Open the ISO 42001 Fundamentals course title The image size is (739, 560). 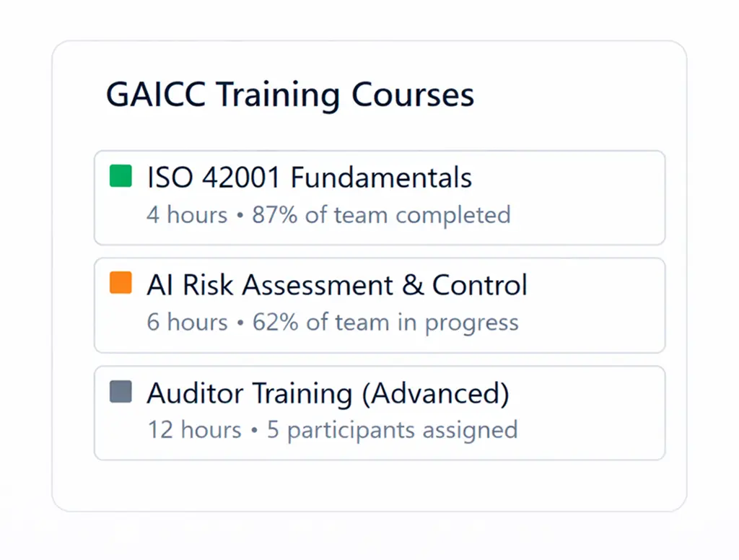[309, 178]
